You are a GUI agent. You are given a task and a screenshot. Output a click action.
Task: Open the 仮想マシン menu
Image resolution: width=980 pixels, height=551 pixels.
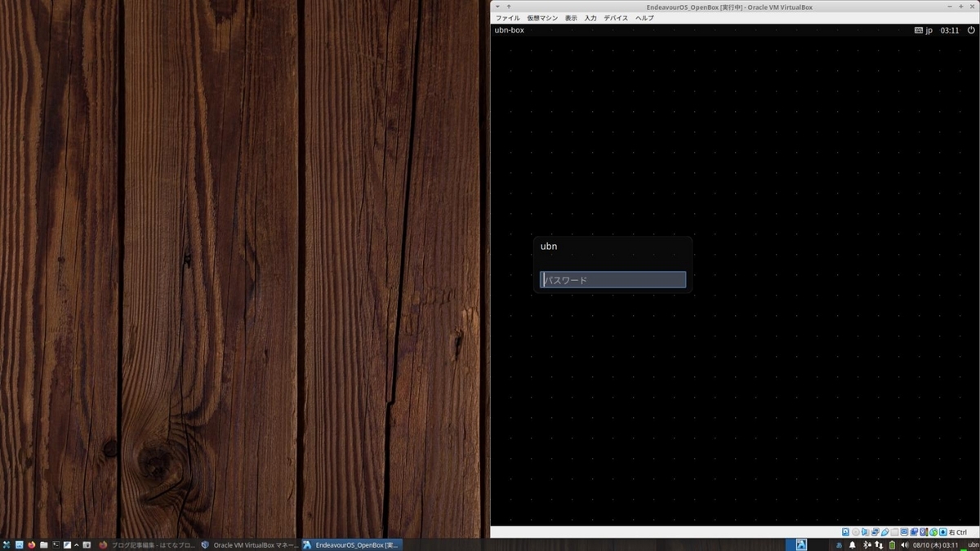click(x=542, y=18)
